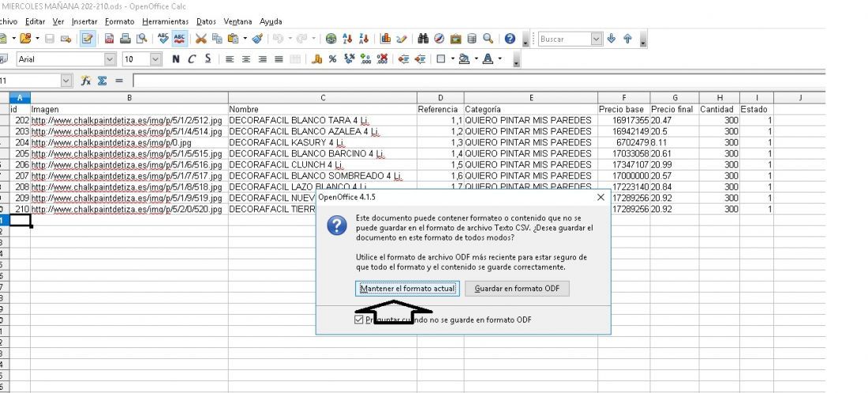Screen dimensions: 868x393
Task: Select column C header
Action: (323, 98)
